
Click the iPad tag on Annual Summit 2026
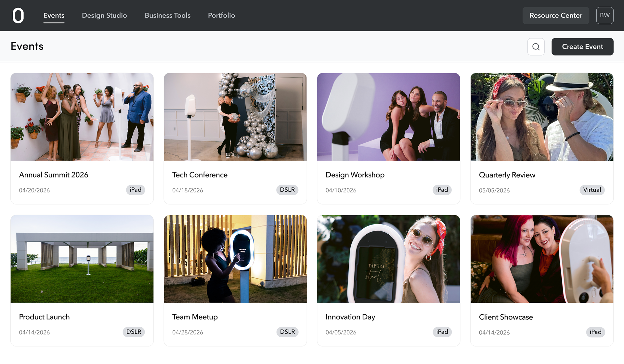[x=136, y=190]
